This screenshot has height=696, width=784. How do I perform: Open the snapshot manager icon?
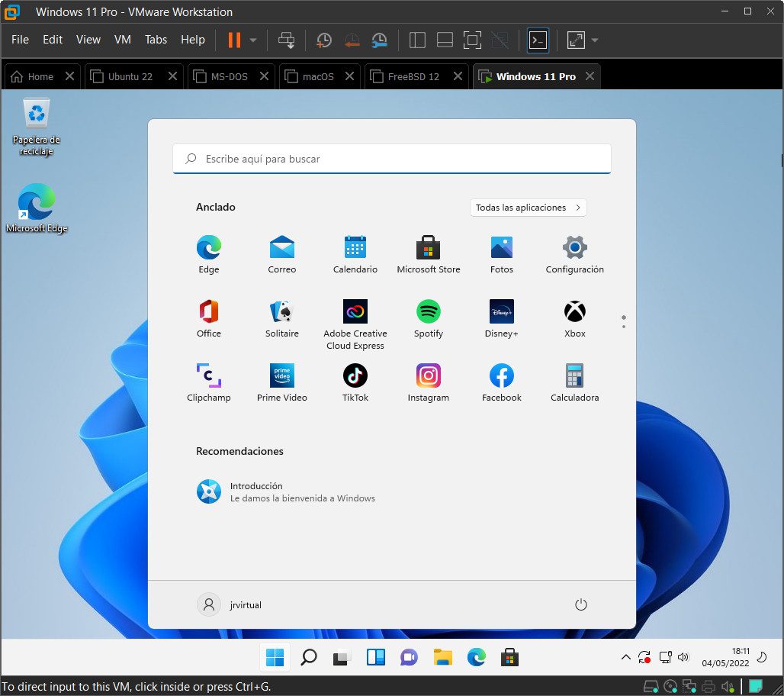coord(380,40)
